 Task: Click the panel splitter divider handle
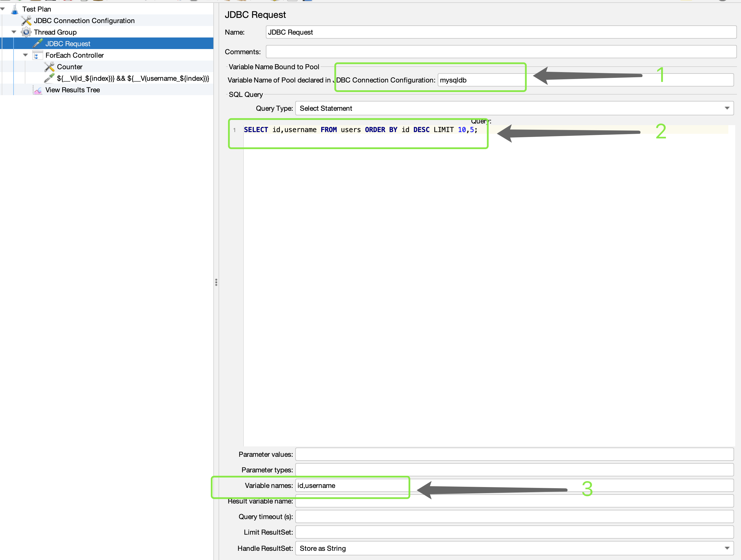point(216,282)
